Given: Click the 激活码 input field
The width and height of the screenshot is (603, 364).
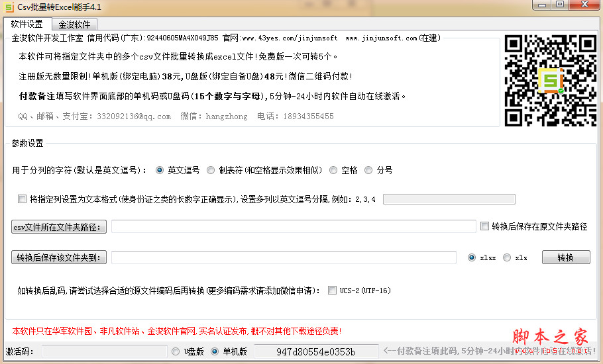Looking at the screenshot, I should click(104, 351).
